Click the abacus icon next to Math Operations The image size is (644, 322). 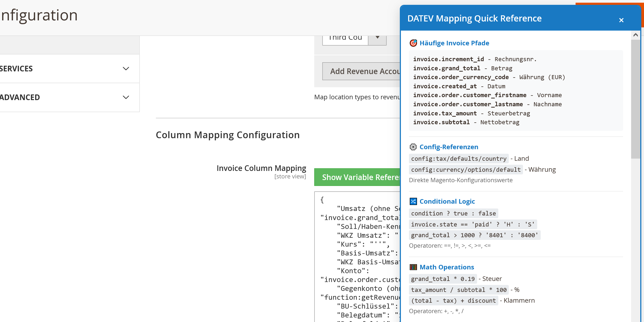(413, 267)
